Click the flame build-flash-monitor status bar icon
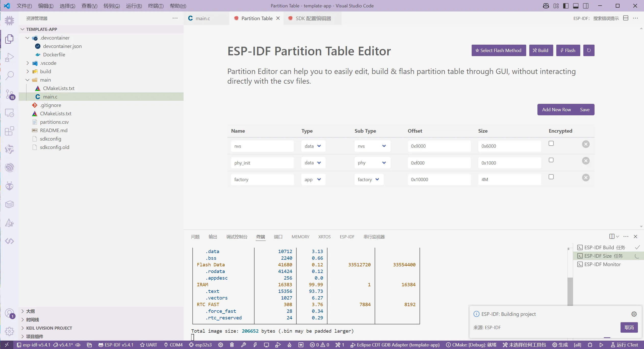Screen dimensions: 644x349 289,345
